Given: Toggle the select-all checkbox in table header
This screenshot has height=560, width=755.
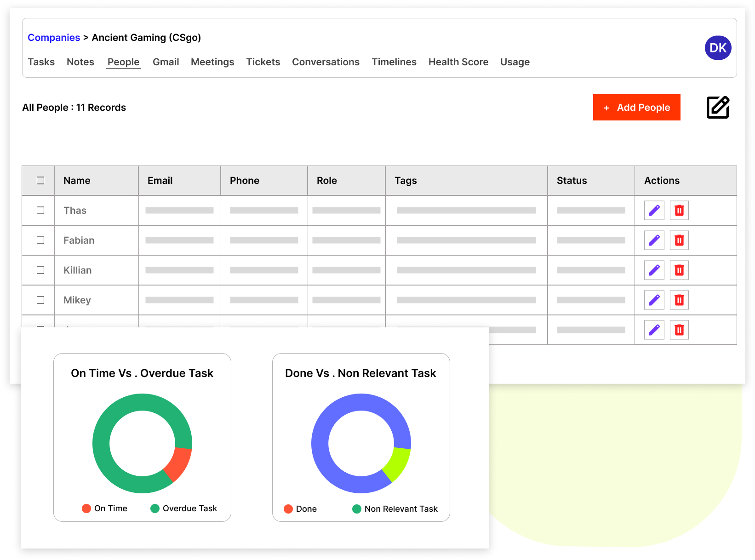Looking at the screenshot, I should click(40, 181).
